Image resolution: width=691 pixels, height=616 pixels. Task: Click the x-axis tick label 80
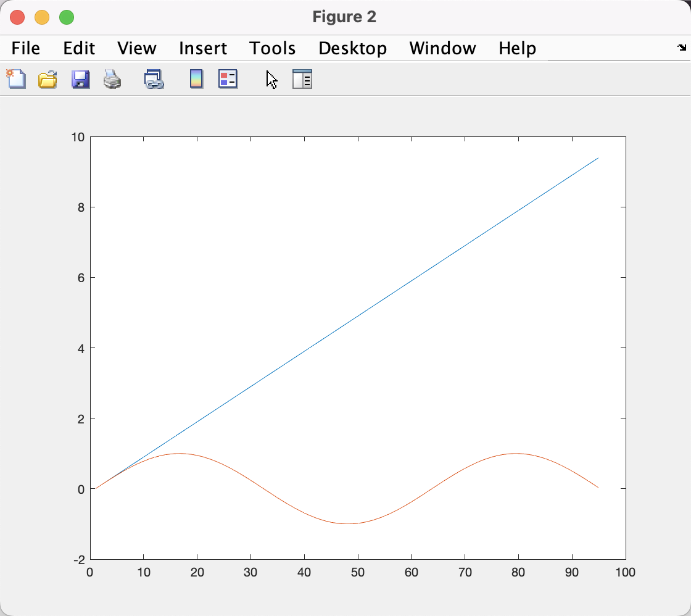[518, 572]
